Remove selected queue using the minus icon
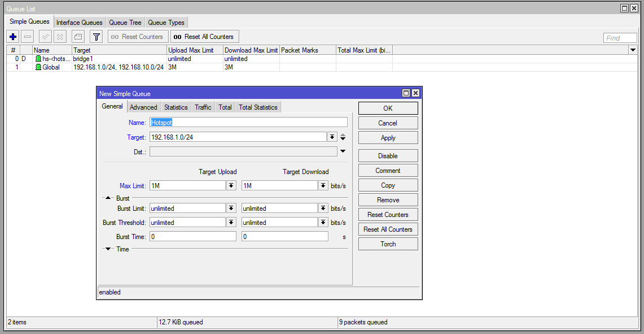This screenshot has height=334, width=644. click(28, 36)
